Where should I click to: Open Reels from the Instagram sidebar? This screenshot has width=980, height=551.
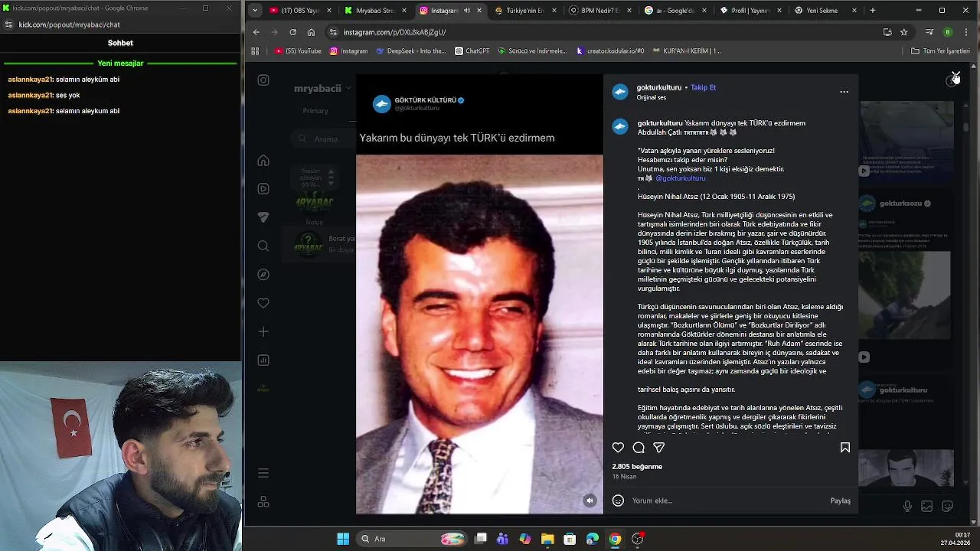tap(263, 189)
